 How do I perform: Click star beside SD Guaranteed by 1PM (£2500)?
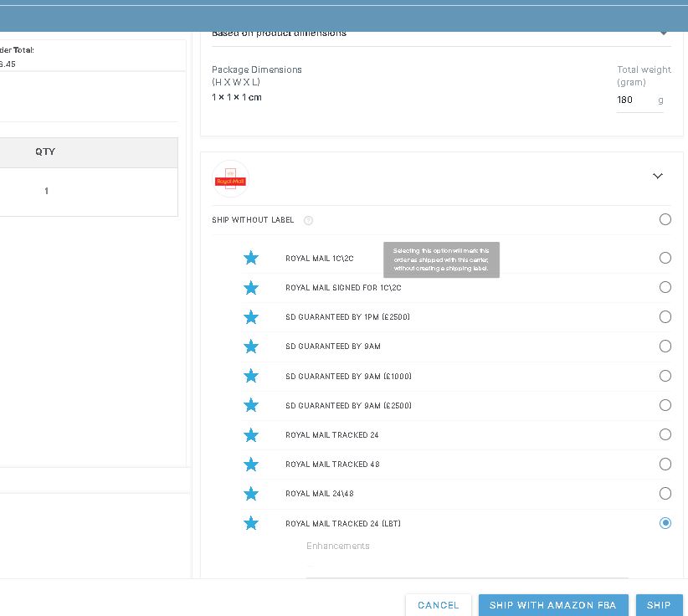[251, 317]
